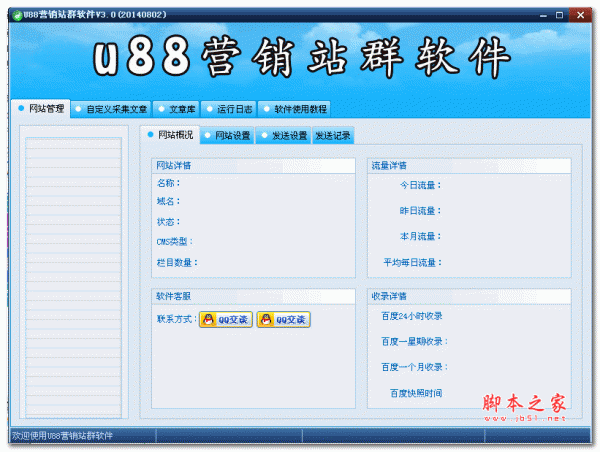The width and height of the screenshot is (600, 452).
Task: Click the 百度快照时间 label
Action: [416, 393]
